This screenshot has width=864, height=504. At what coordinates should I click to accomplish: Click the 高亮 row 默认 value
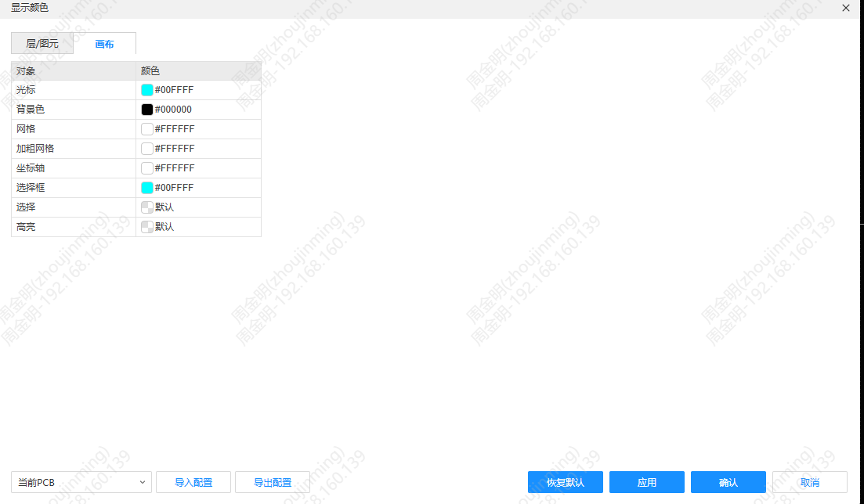click(164, 227)
